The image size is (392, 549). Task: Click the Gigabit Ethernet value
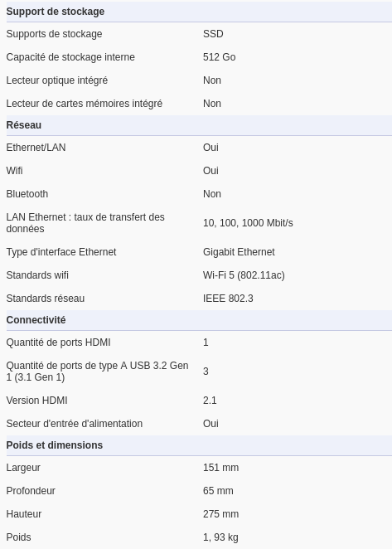[239, 252]
